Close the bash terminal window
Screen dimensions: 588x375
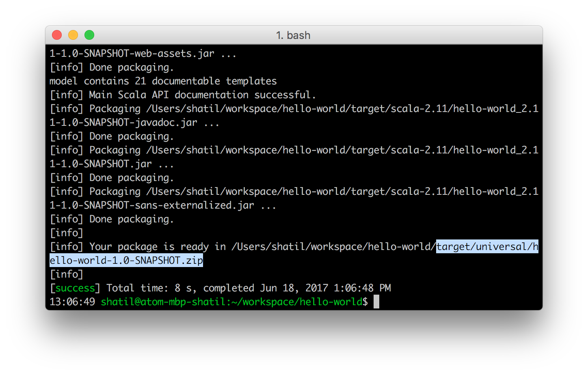click(57, 35)
